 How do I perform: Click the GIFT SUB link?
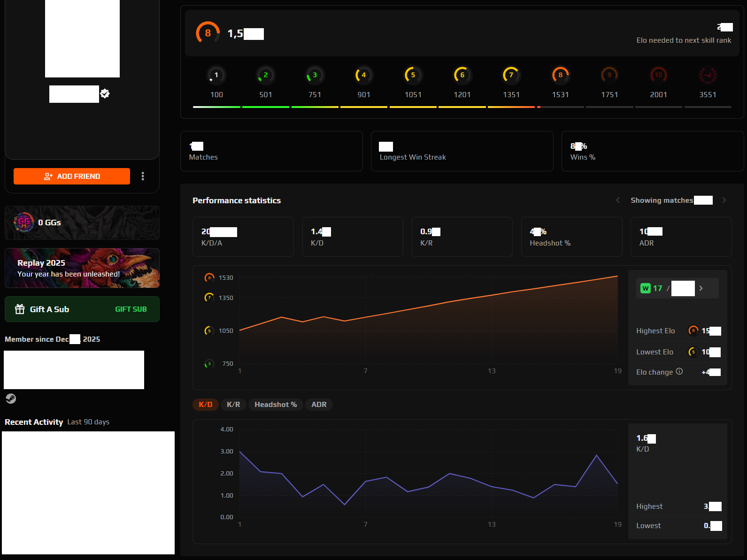click(x=131, y=309)
